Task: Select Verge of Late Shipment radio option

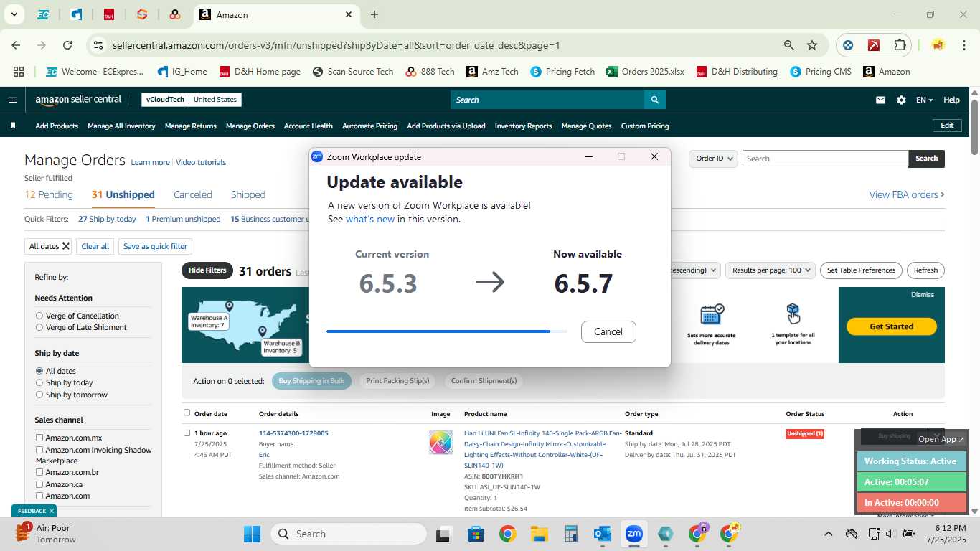Action: tap(39, 327)
